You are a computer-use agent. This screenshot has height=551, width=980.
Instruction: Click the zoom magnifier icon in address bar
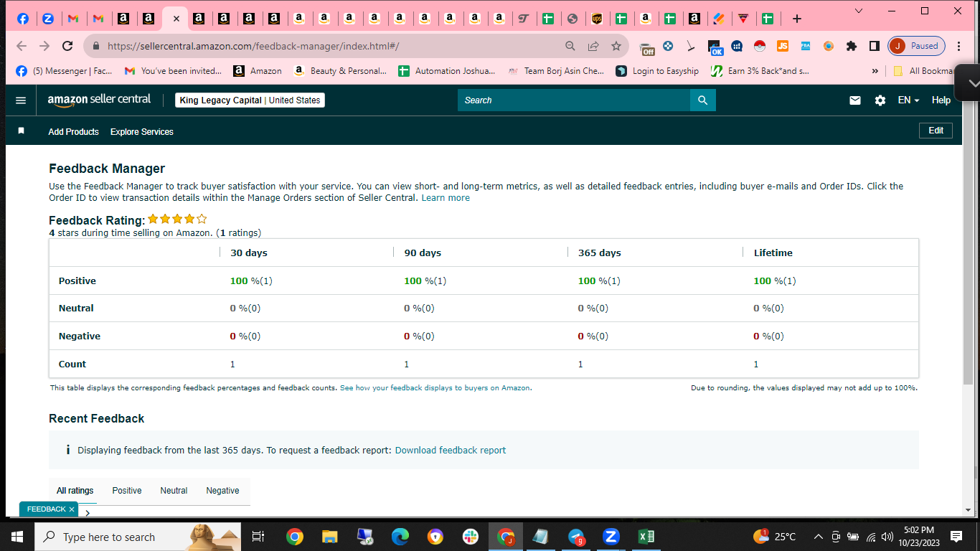pyautogui.click(x=570, y=46)
